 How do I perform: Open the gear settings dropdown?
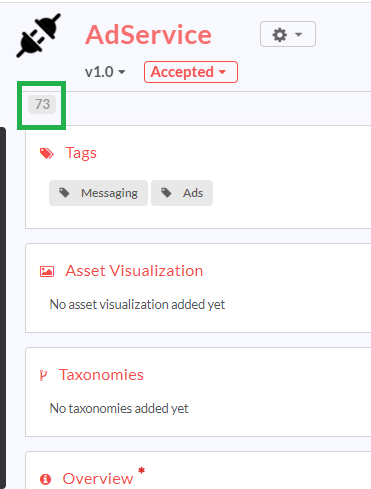coord(288,34)
